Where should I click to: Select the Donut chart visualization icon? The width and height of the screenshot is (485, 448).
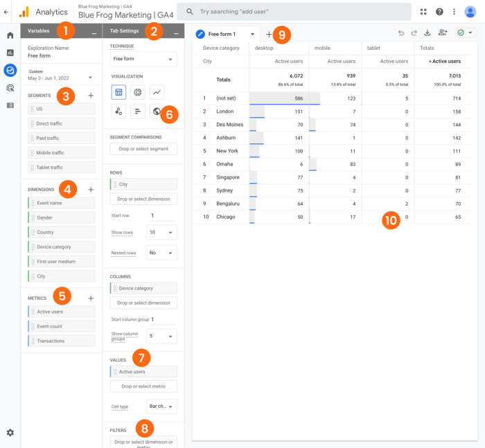[x=138, y=92]
